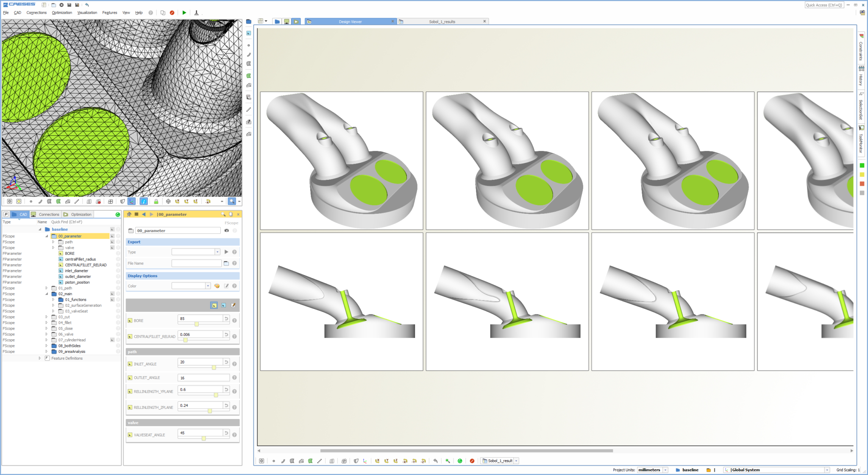This screenshot has height=475, width=868.
Task: Click the green Run play icon
Action: point(184,13)
